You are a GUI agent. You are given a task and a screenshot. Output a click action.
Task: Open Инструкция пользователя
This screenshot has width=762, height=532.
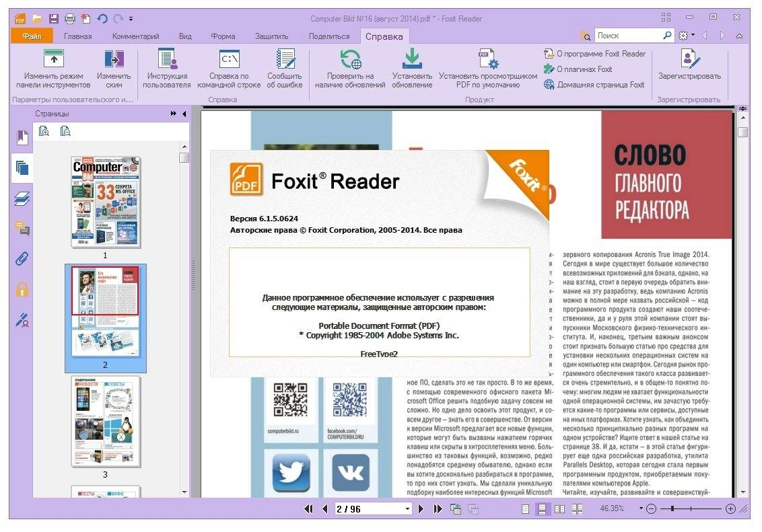(x=167, y=69)
